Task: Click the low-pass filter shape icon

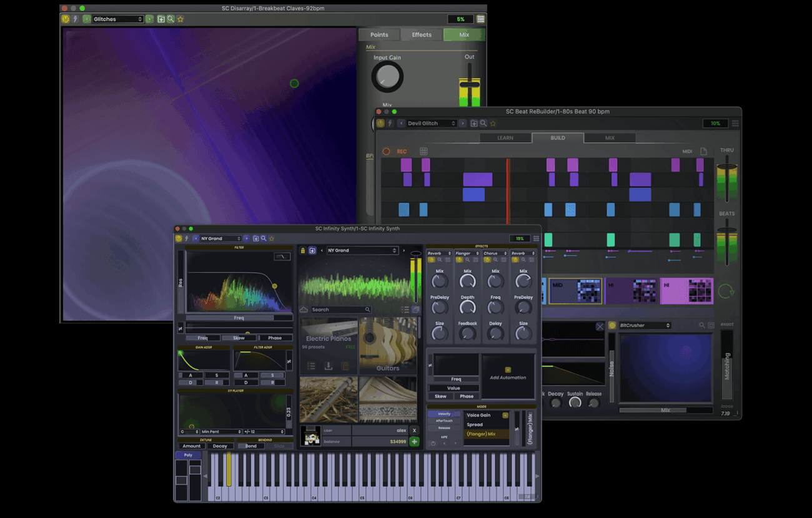Action: click(x=282, y=257)
